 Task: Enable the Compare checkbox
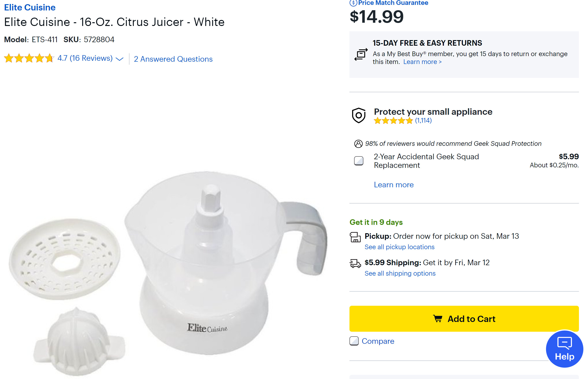[x=354, y=341]
